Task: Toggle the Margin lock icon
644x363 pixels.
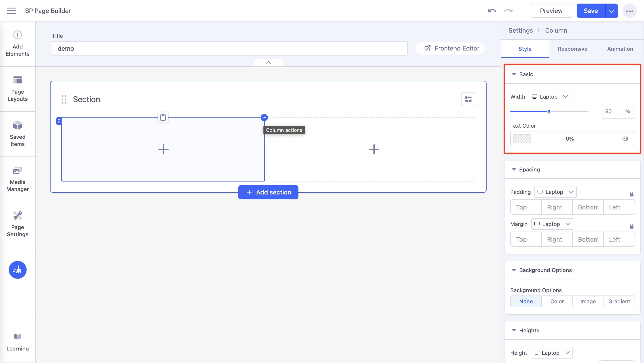Action: [x=631, y=226]
